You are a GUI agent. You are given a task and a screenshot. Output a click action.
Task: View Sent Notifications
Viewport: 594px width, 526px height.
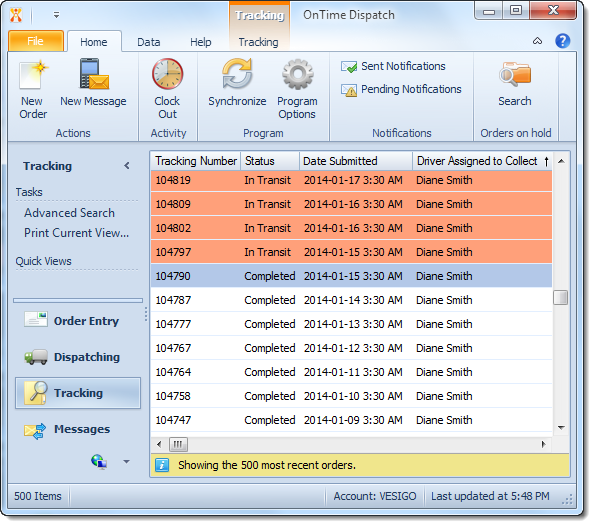coord(393,67)
